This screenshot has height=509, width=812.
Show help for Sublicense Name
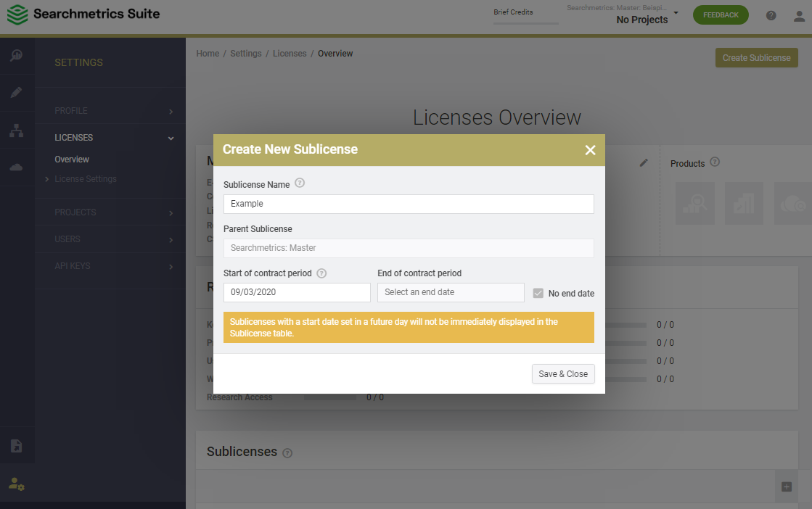coord(300,183)
